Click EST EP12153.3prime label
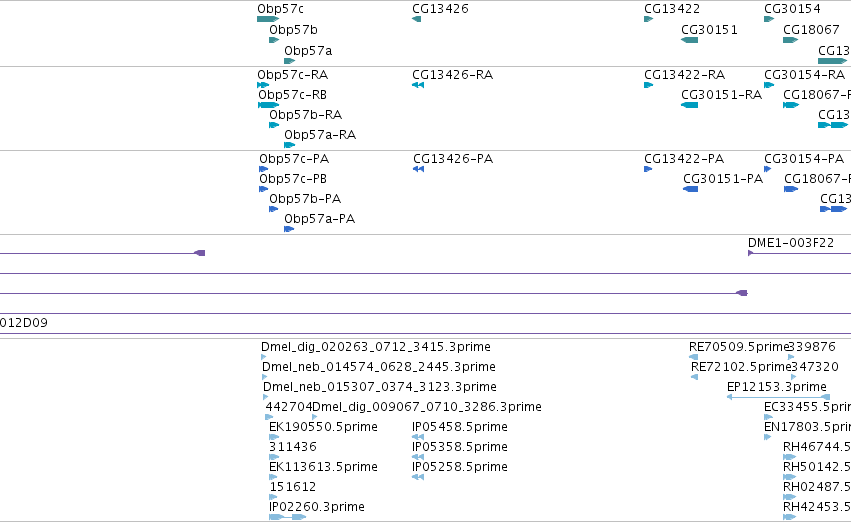The height and width of the screenshot is (522, 851). [x=777, y=387]
